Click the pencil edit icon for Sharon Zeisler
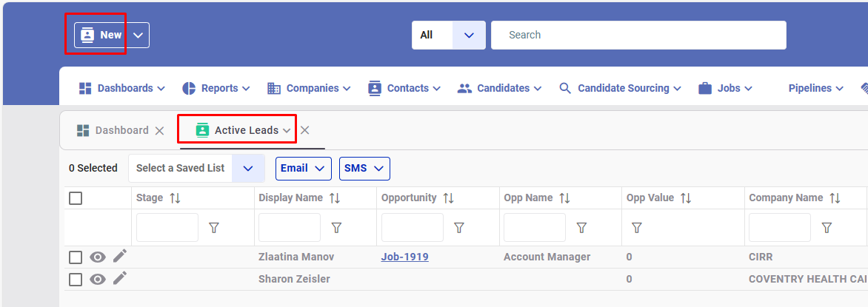 (x=119, y=279)
